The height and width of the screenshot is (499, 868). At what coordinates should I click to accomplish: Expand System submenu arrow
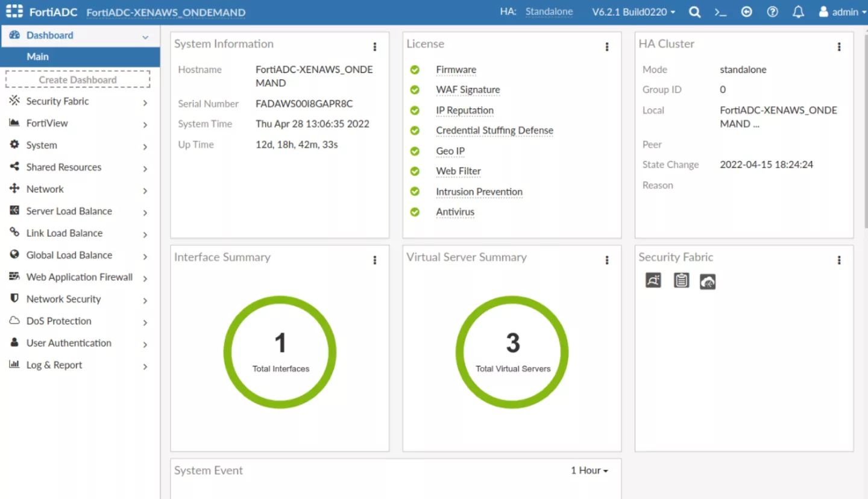point(145,147)
